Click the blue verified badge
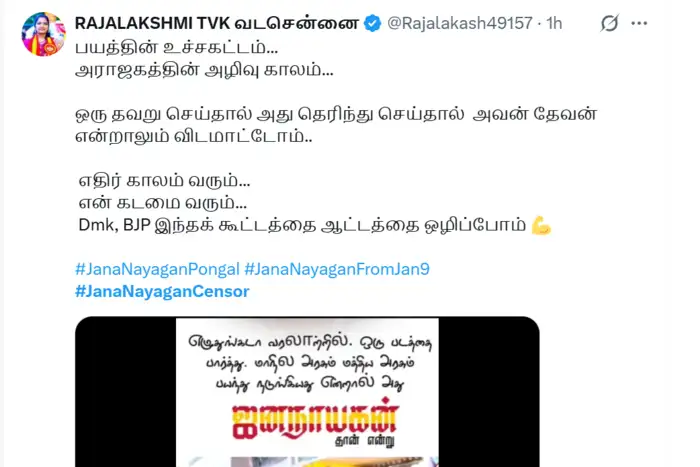Image resolution: width=700 pixels, height=467 pixels. 372,23
